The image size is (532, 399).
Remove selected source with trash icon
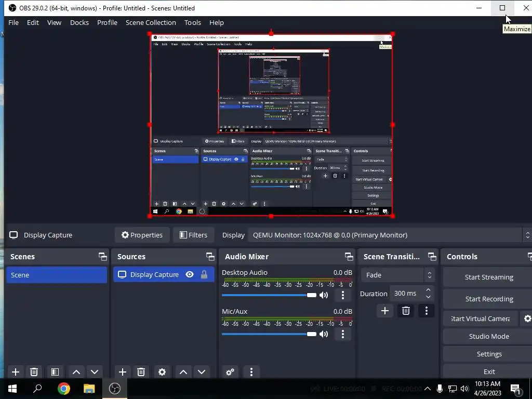click(x=141, y=372)
